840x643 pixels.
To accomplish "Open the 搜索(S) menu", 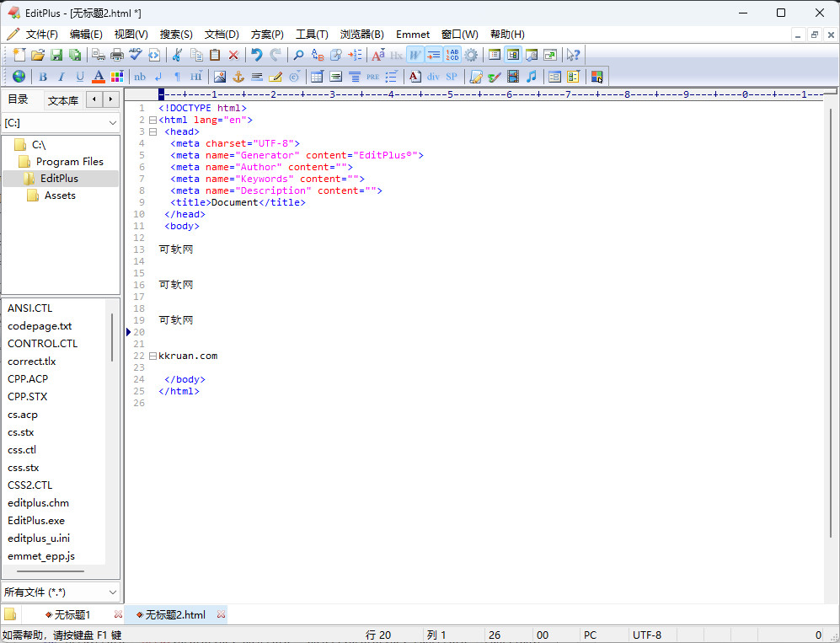I will pos(176,35).
